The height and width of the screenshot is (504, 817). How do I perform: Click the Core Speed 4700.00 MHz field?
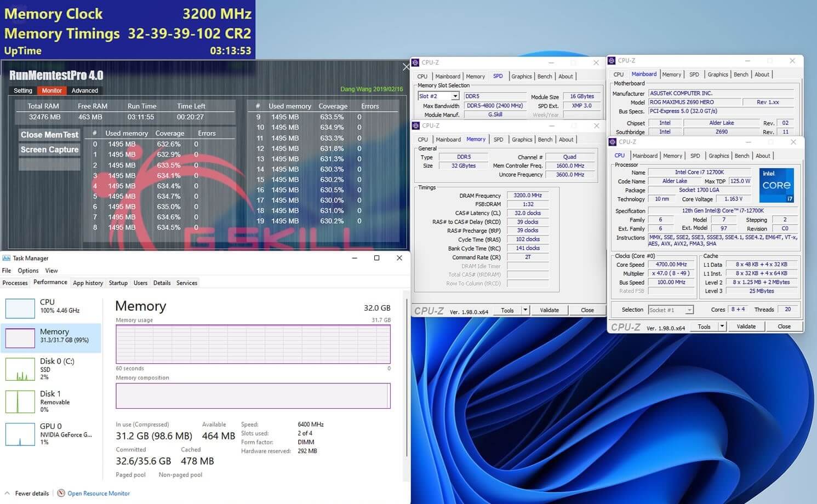point(671,265)
